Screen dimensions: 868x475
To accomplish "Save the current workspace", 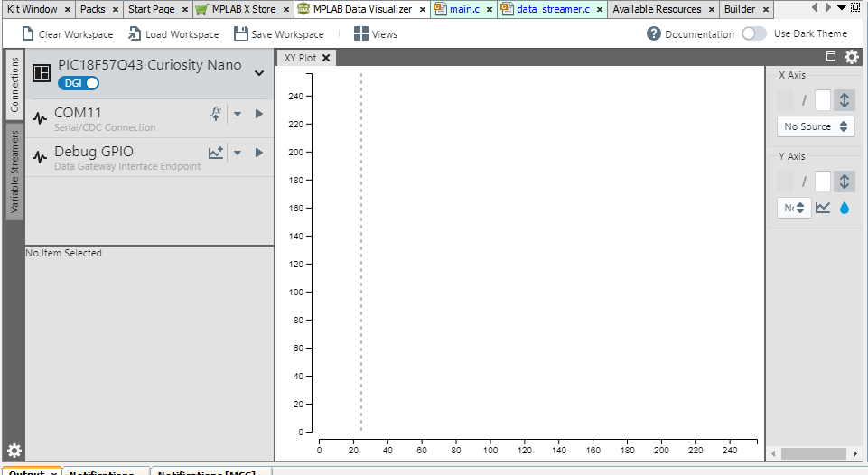I will 278,34.
